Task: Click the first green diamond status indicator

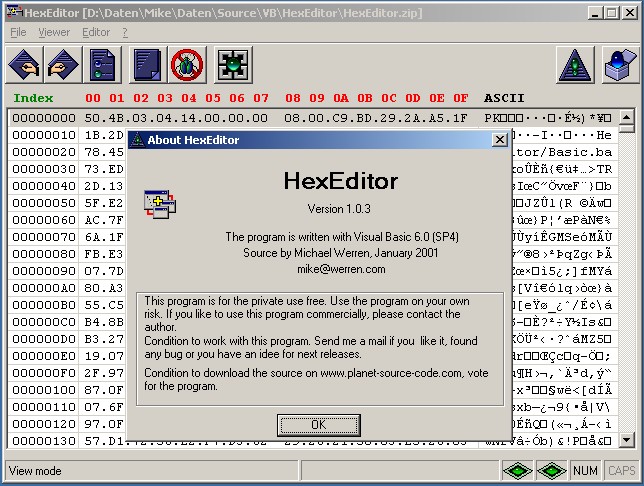Action: (516, 471)
